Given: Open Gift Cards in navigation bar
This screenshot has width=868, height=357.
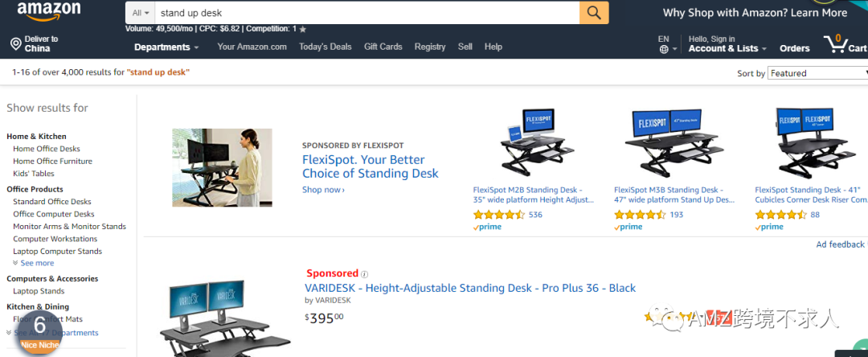Looking at the screenshot, I should [x=383, y=47].
